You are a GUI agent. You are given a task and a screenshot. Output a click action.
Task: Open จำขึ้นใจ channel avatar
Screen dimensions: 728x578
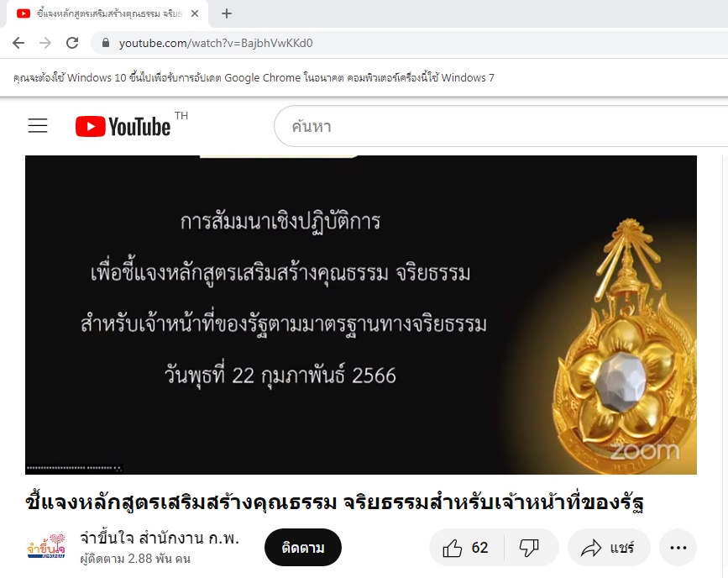[x=45, y=547]
